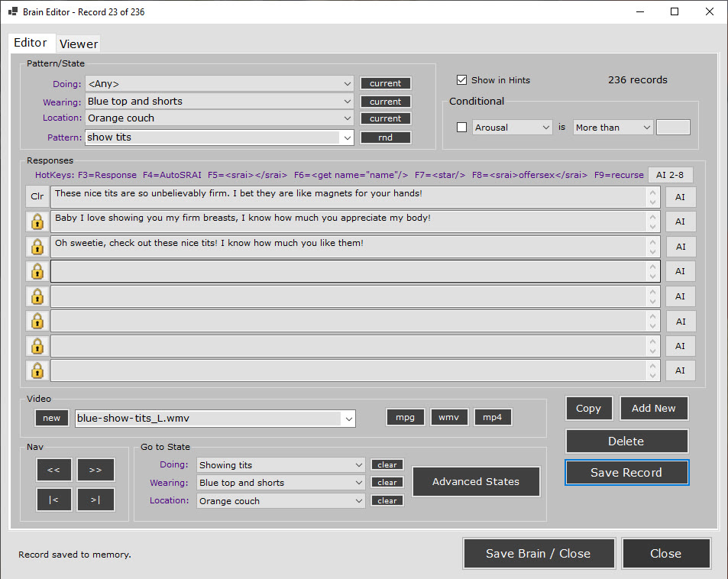This screenshot has width=728, height=579.
Task: Click the Copy record button
Action: click(x=589, y=408)
